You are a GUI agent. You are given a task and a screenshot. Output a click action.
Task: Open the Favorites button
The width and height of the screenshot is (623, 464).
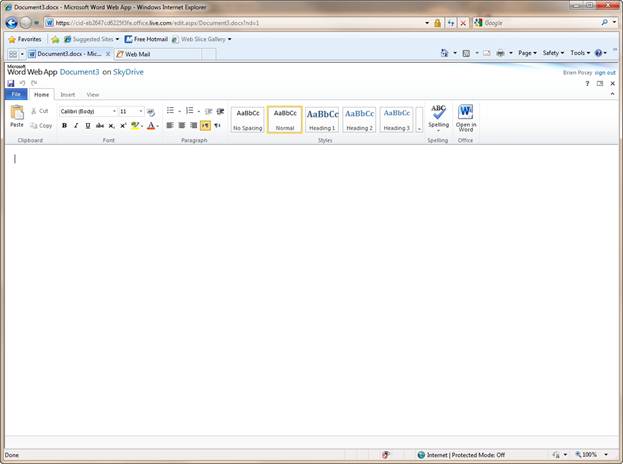(25, 39)
